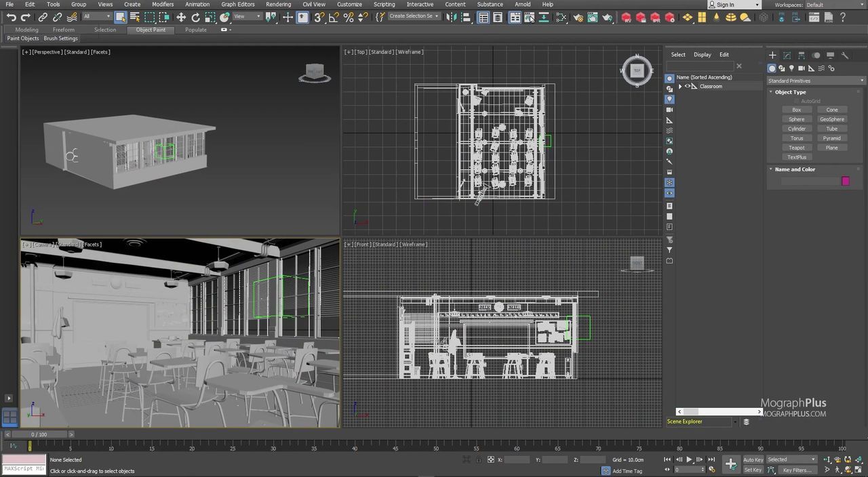Toggle the Auto Key button
The height and width of the screenshot is (477, 868).
753,459
